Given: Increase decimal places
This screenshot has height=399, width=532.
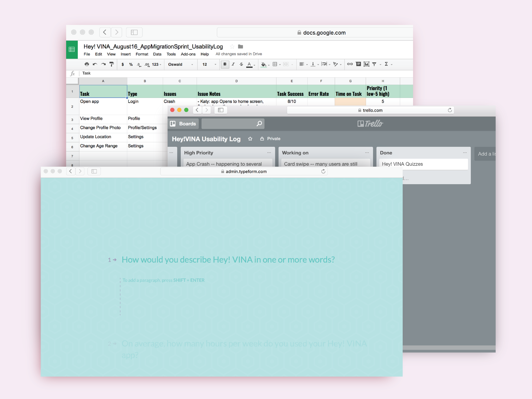Looking at the screenshot, I should point(147,64).
